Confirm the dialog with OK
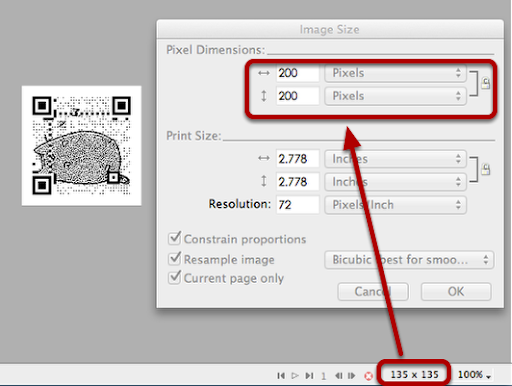Image resolution: width=512 pixels, height=386 pixels. point(456,292)
